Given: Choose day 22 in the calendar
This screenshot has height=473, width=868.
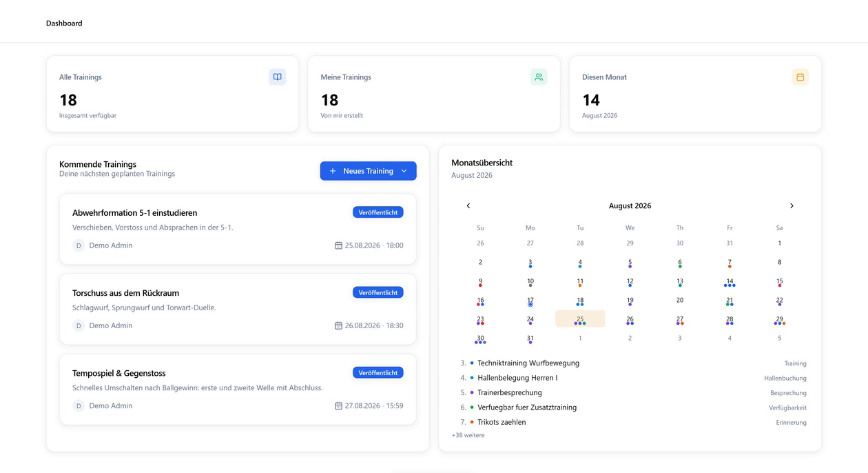Looking at the screenshot, I should coord(779,301).
